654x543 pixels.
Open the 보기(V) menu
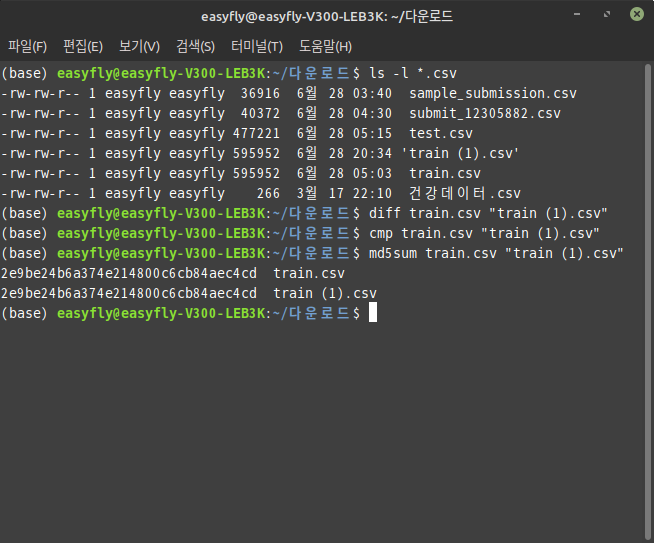pyautogui.click(x=139, y=46)
